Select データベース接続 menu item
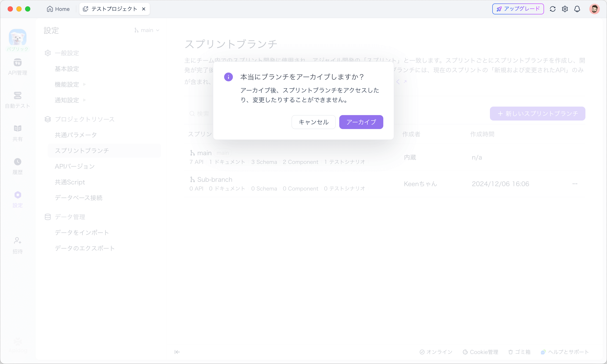 tap(78, 198)
